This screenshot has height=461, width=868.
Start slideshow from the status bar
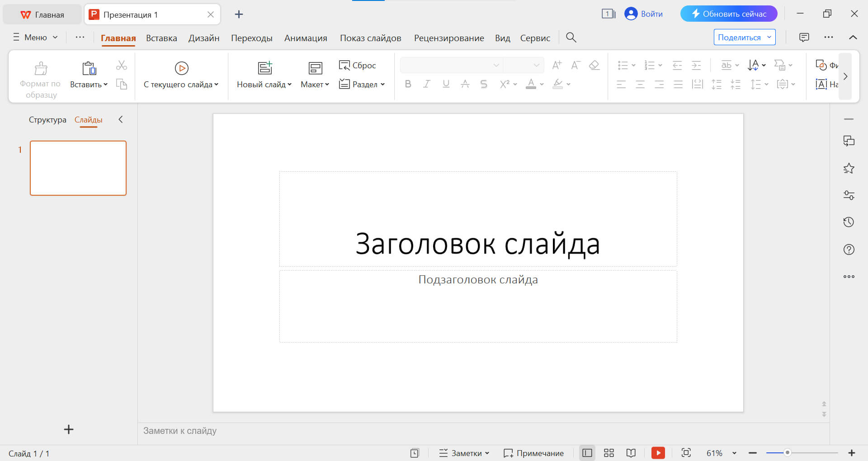pyautogui.click(x=658, y=453)
